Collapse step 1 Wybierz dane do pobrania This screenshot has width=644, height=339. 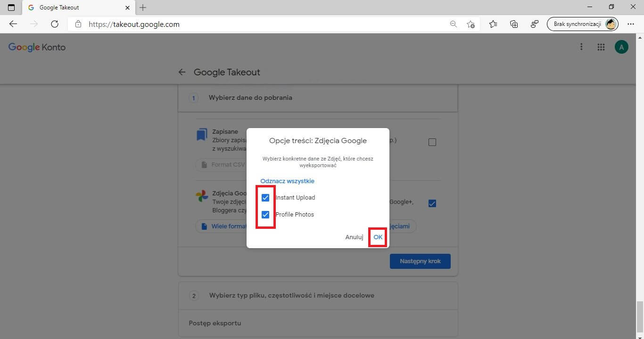click(318, 98)
